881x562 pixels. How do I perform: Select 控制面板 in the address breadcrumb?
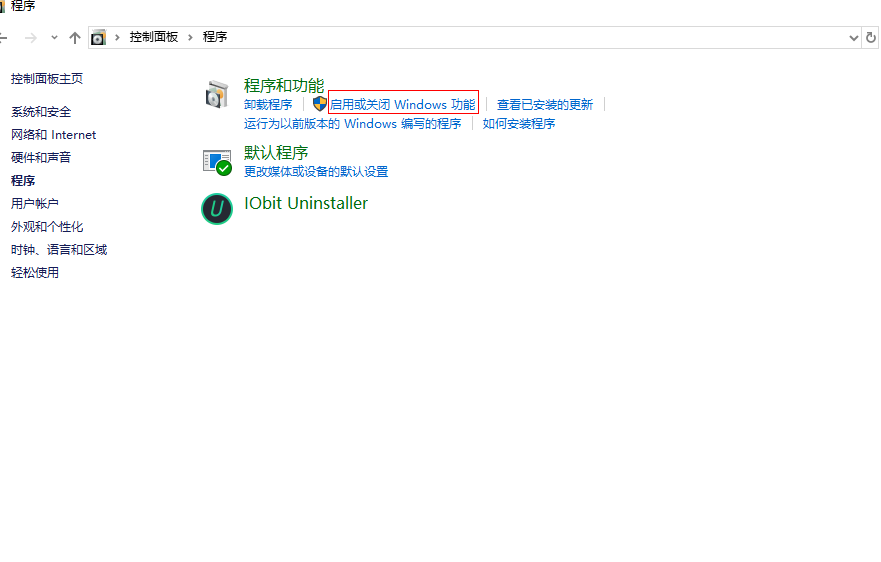[154, 37]
